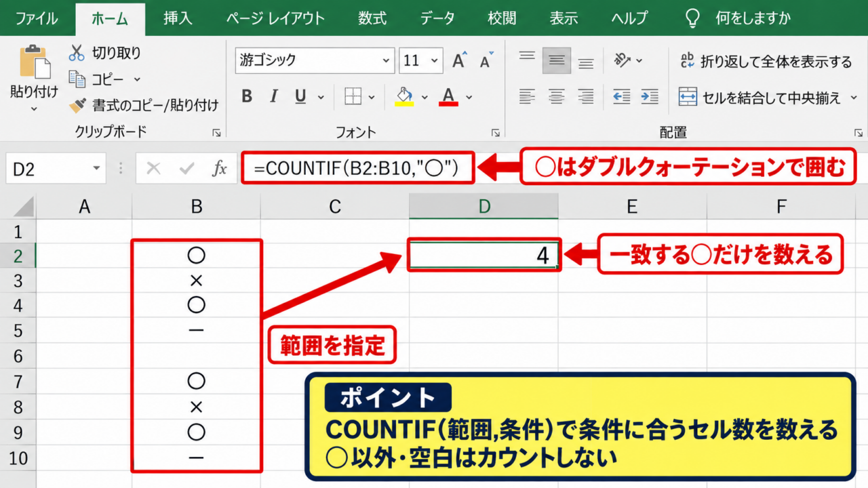Open the ファイル tab
Image resolution: width=868 pixels, height=488 pixels.
[37, 18]
